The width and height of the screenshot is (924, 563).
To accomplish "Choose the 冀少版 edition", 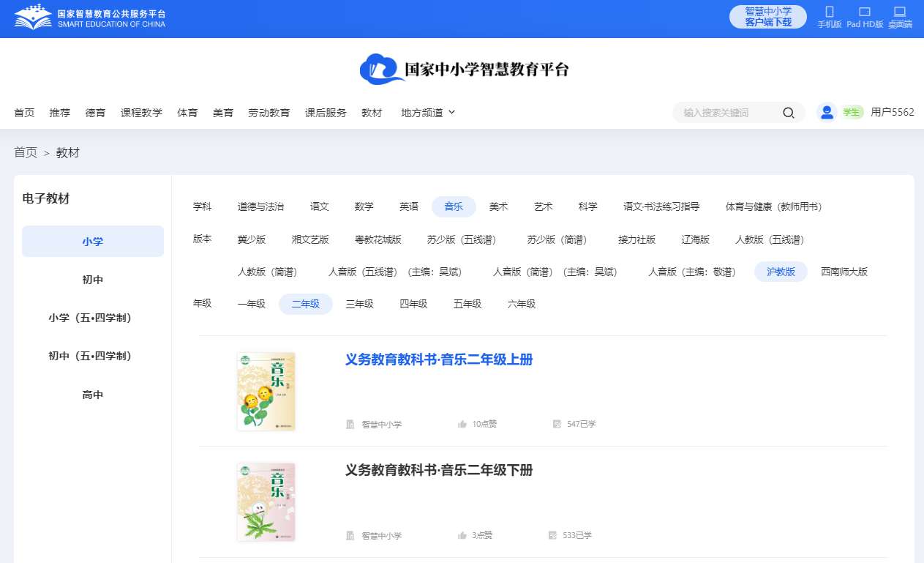I will pyautogui.click(x=252, y=239).
